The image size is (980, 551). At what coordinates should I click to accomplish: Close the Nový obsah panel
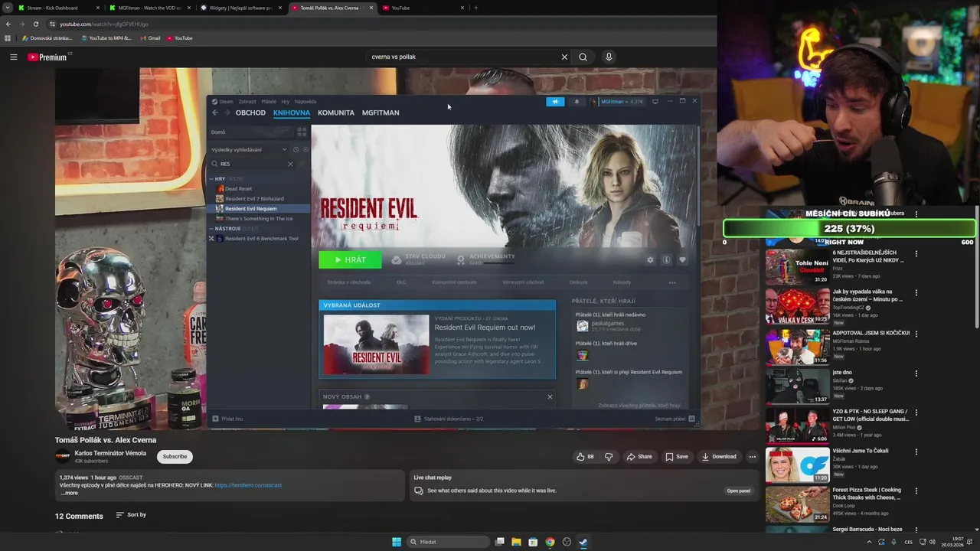pos(550,396)
